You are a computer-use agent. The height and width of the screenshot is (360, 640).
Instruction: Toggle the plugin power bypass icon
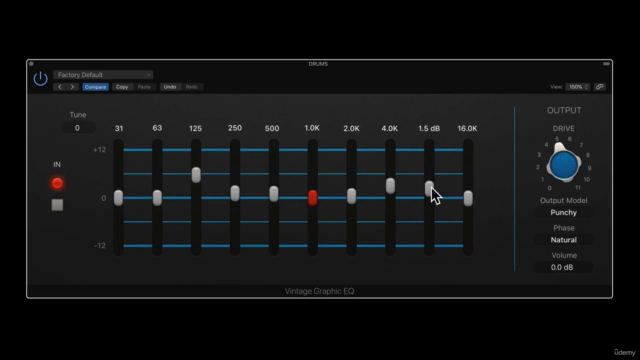[40, 78]
